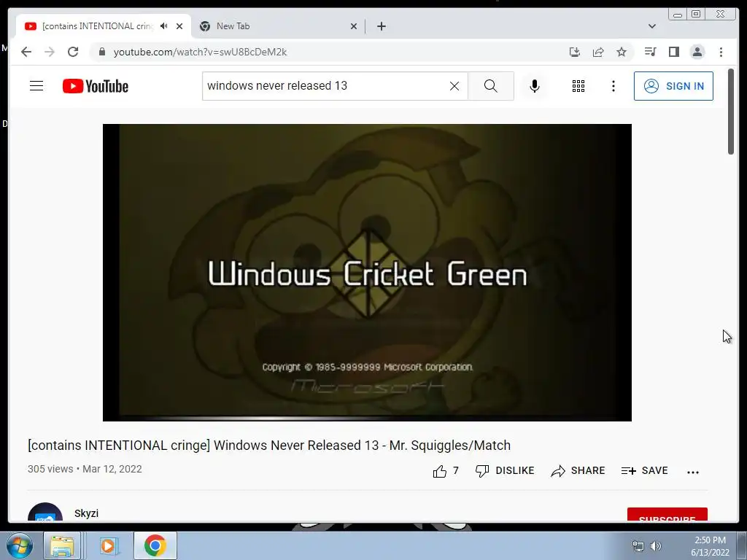Image resolution: width=747 pixels, height=560 pixels.
Task: Bookmark this page with star
Action: tap(622, 52)
